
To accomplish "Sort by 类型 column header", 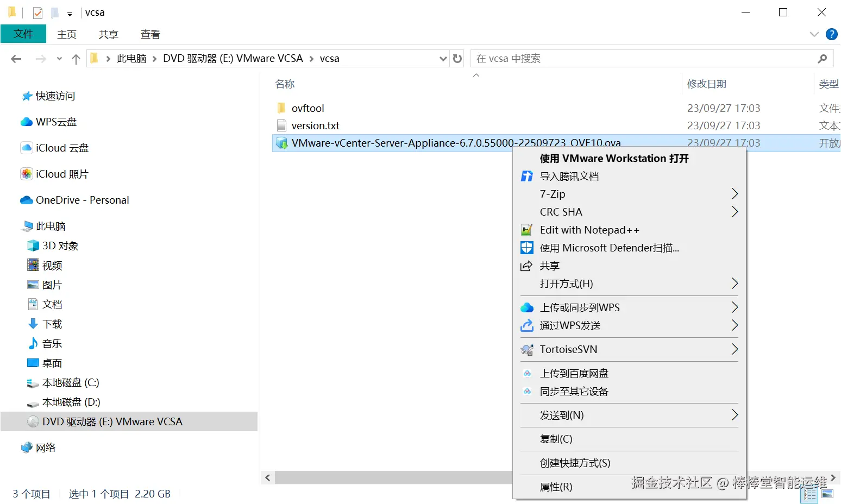I will pyautogui.click(x=829, y=84).
